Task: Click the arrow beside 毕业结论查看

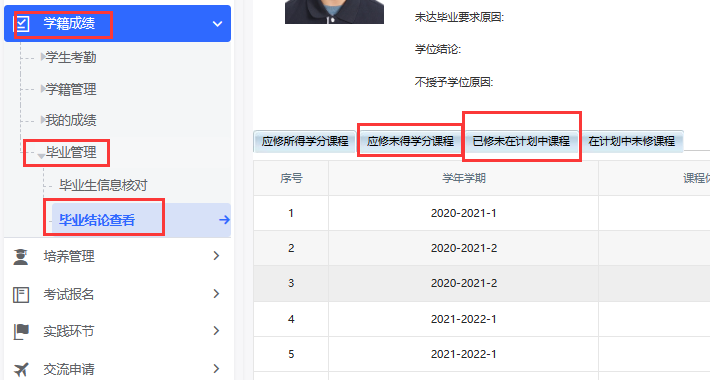Action: click(225, 220)
